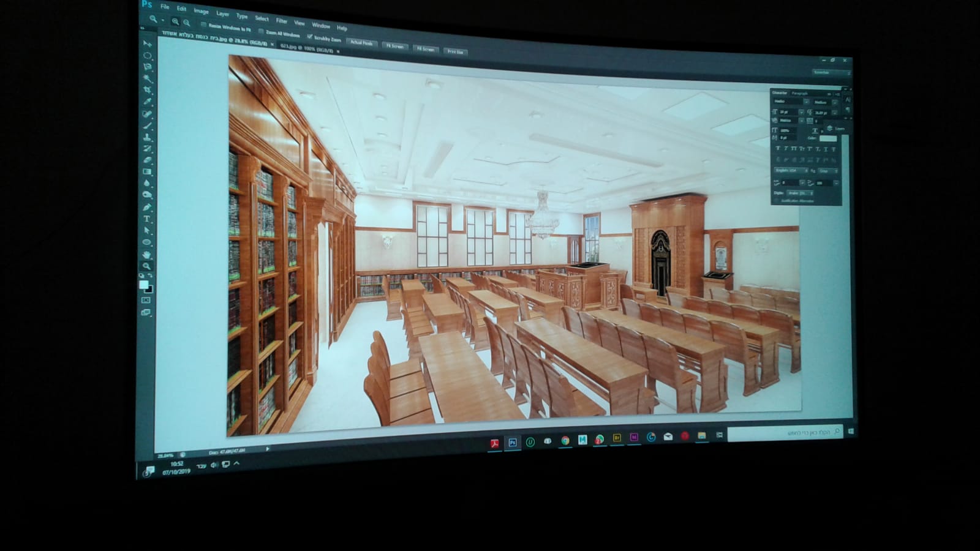This screenshot has width=980, height=551.
Task: Open the Essentials workspace switcher
Action: click(832, 72)
